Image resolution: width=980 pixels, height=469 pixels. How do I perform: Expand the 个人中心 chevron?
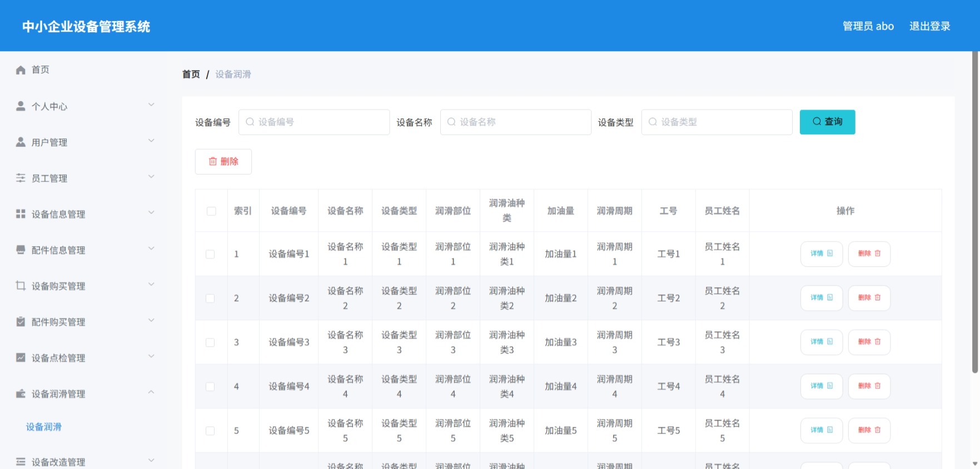(x=151, y=105)
